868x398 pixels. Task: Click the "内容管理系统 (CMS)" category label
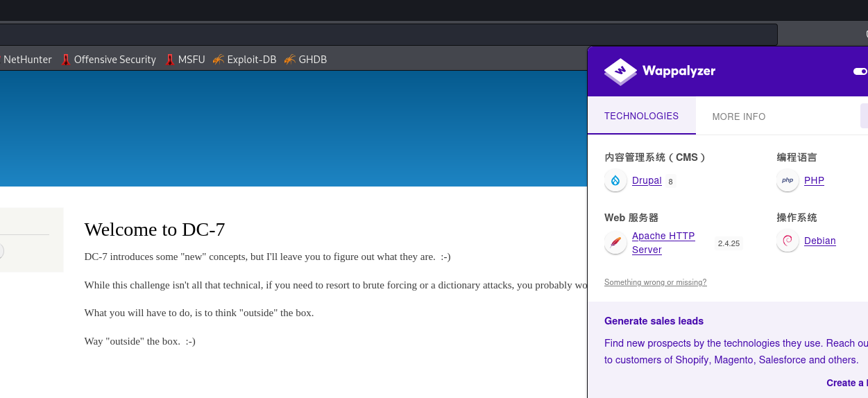pos(656,157)
